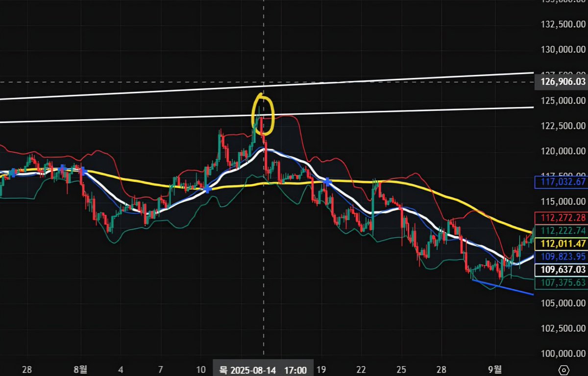Click the green price label 107,375.63
The image size is (588, 376).
[x=562, y=282]
